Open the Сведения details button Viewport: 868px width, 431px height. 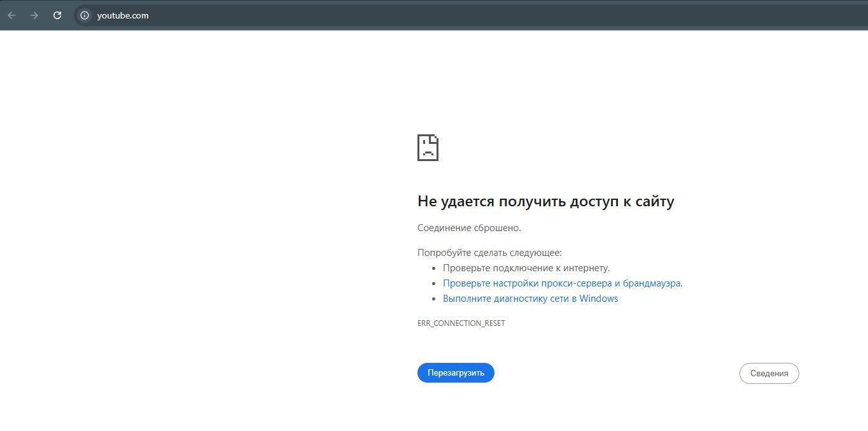coord(769,374)
